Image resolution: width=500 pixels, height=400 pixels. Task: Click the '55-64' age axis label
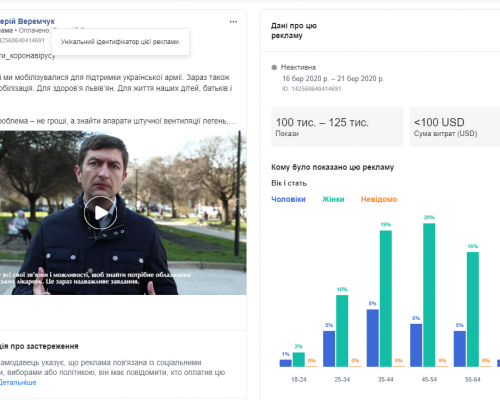coord(473,379)
